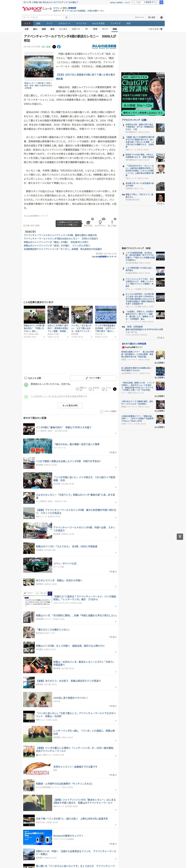This screenshot has width=186, height=868.
Task: Focus the keyword search input field
Action: pos(44,18)
